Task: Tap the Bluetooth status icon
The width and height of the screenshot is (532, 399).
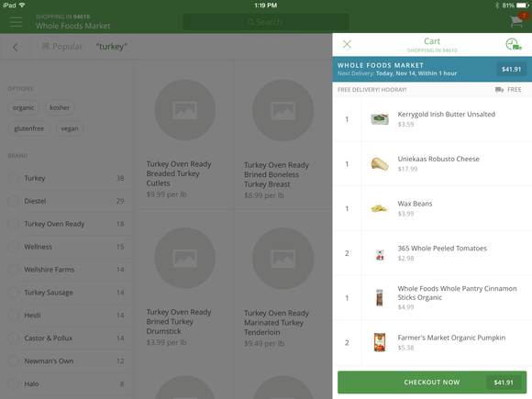Action: click(497, 6)
